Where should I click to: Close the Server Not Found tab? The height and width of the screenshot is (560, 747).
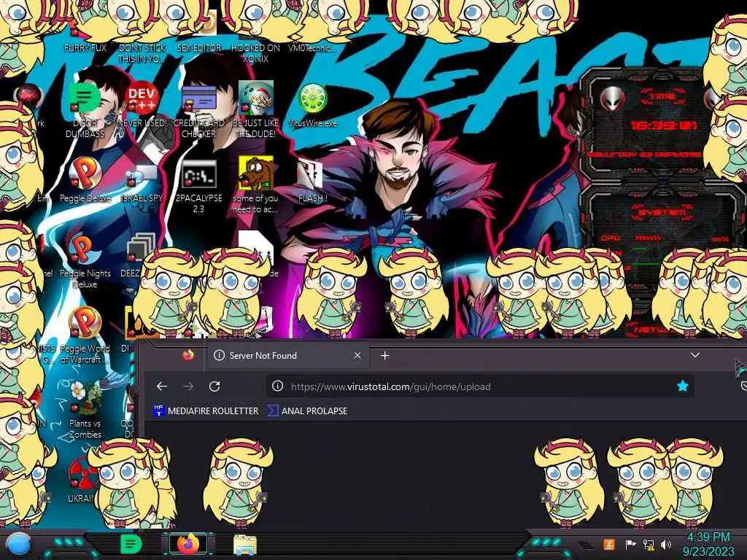coord(357,355)
